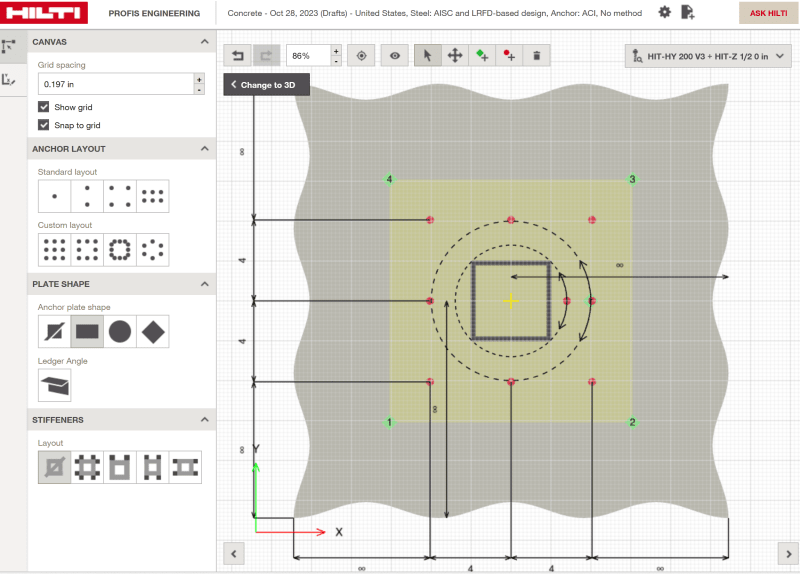Select the horizontal I-shaped stiffener layout icon
This screenshot has height=574, width=800.
coord(185,467)
